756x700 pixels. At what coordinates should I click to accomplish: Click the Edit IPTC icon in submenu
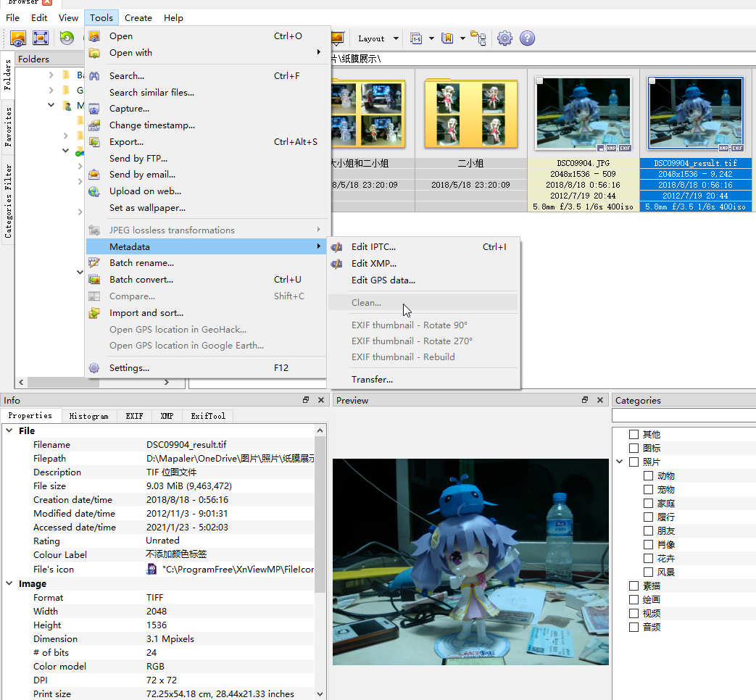[337, 247]
